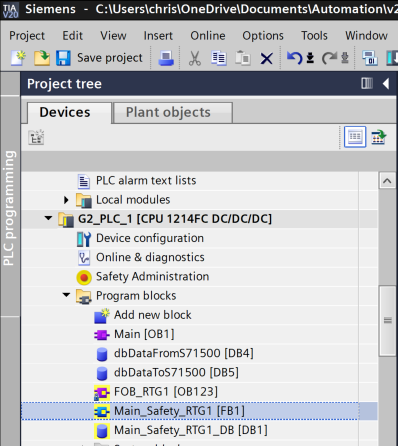398x446 pixels.
Task: Select Main_Safety_RTG1_DB [DB1] text
Action: (191, 431)
